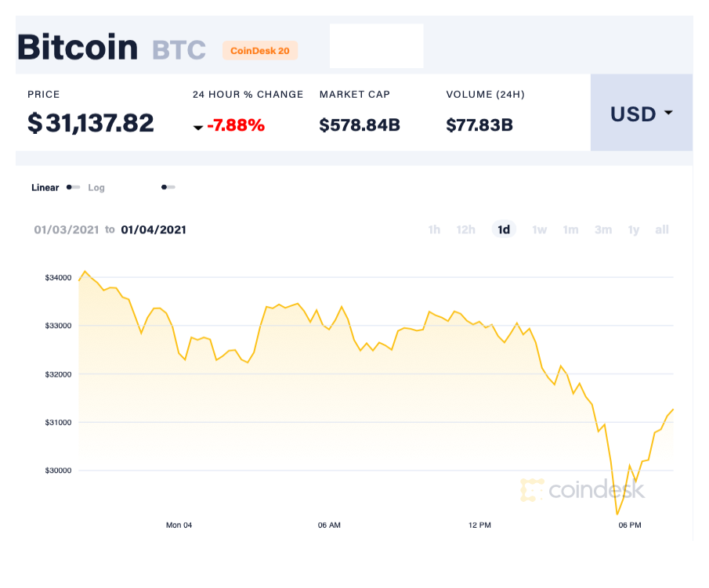Click the CoinDesk logo watermark on the chart
709x588 pixels.
pyautogui.click(x=584, y=491)
